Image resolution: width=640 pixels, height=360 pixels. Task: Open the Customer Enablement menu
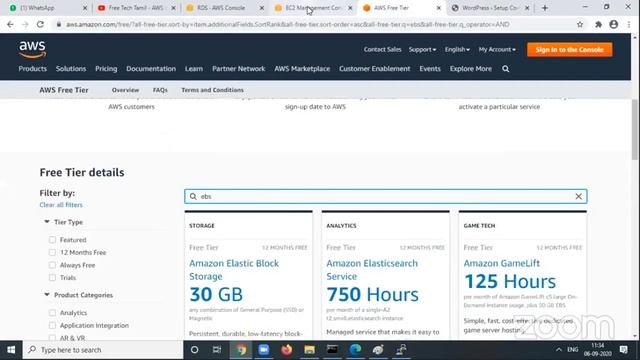point(375,69)
